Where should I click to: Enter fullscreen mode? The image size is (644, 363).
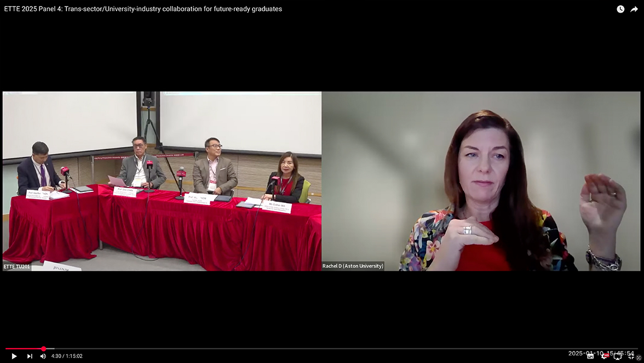click(x=631, y=356)
